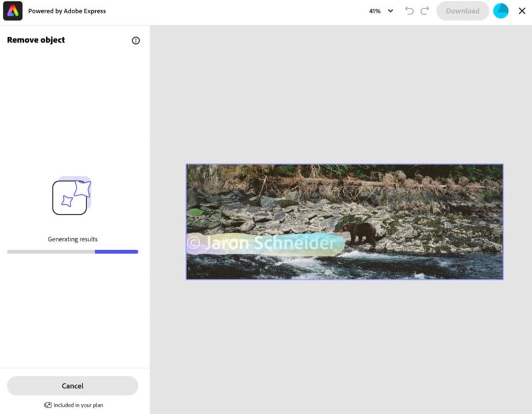This screenshot has height=414, width=532.
Task: Close the editor with the X icon
Action: (521, 11)
